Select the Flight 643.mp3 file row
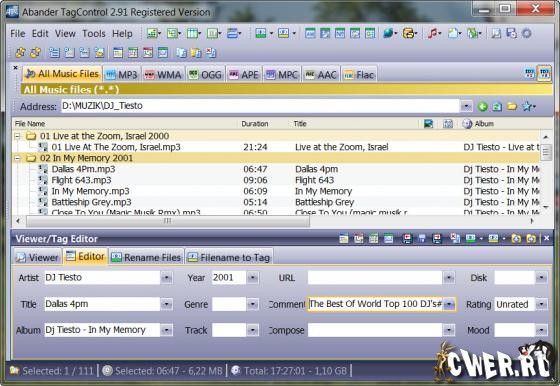Image resolution: width=560 pixels, height=386 pixels. [275, 180]
